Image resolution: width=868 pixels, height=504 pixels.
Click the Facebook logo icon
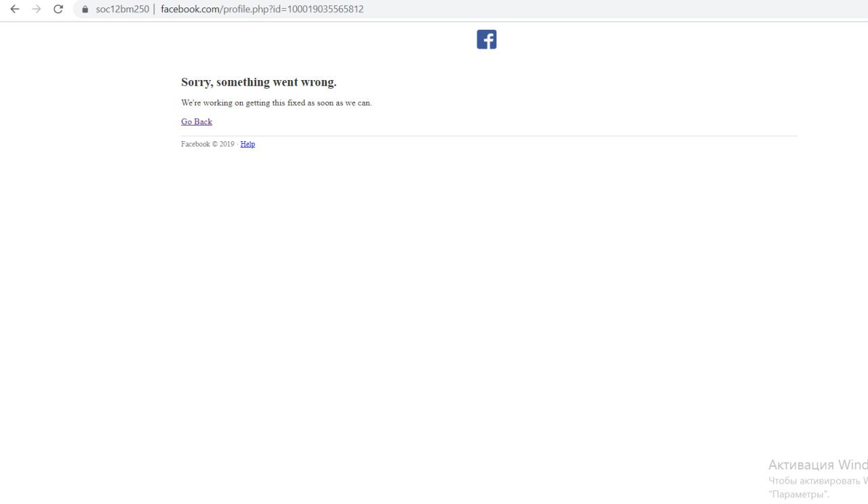click(486, 39)
